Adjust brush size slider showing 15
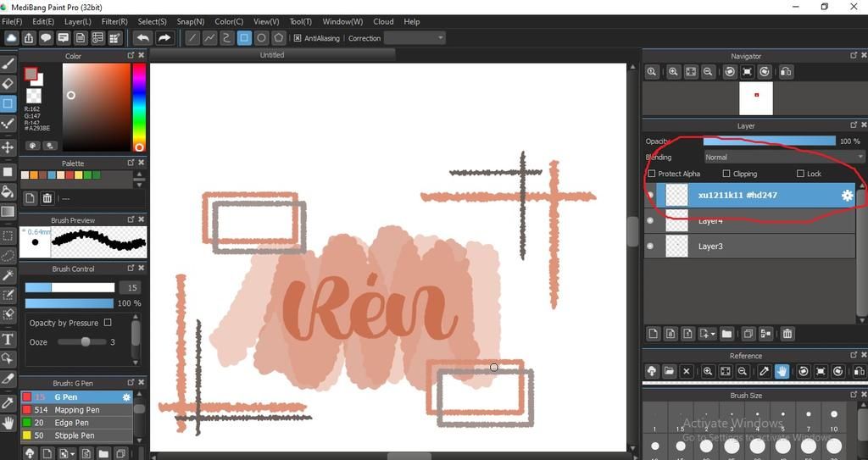Image resolution: width=868 pixels, height=460 pixels. 70,287
